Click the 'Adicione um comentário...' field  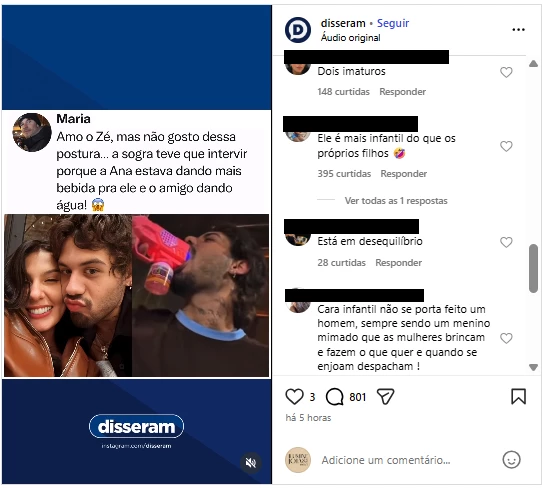click(x=386, y=460)
